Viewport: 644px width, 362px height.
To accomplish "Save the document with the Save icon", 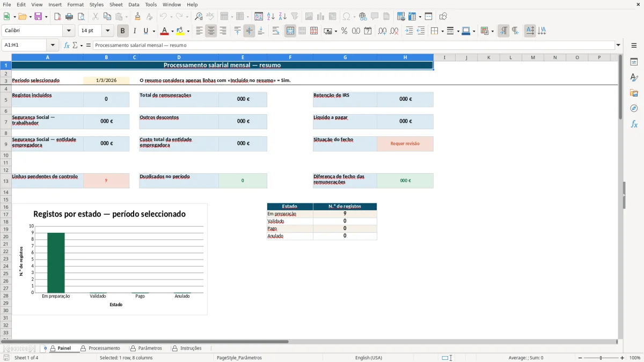I will (x=38, y=17).
